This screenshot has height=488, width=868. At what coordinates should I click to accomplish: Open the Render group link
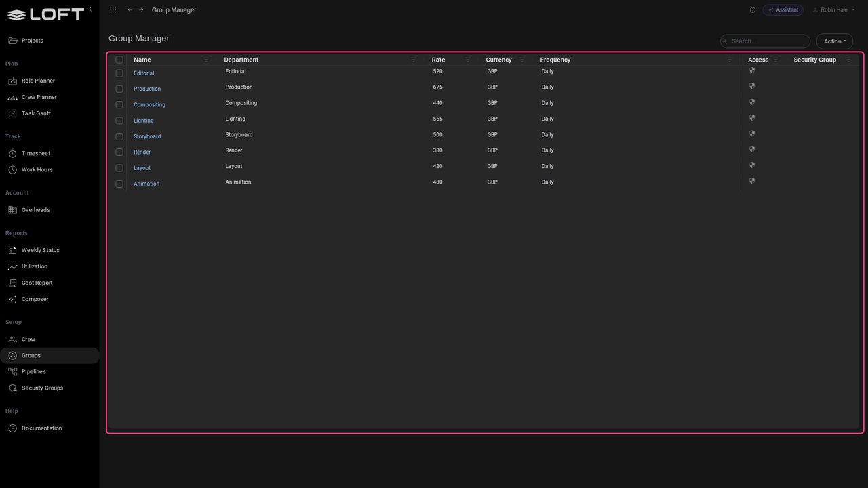click(142, 152)
